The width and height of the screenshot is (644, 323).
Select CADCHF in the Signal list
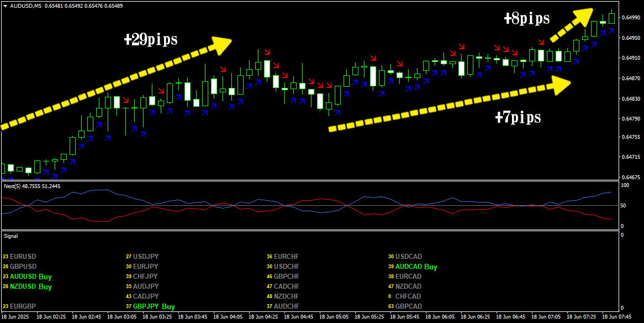[287, 286]
